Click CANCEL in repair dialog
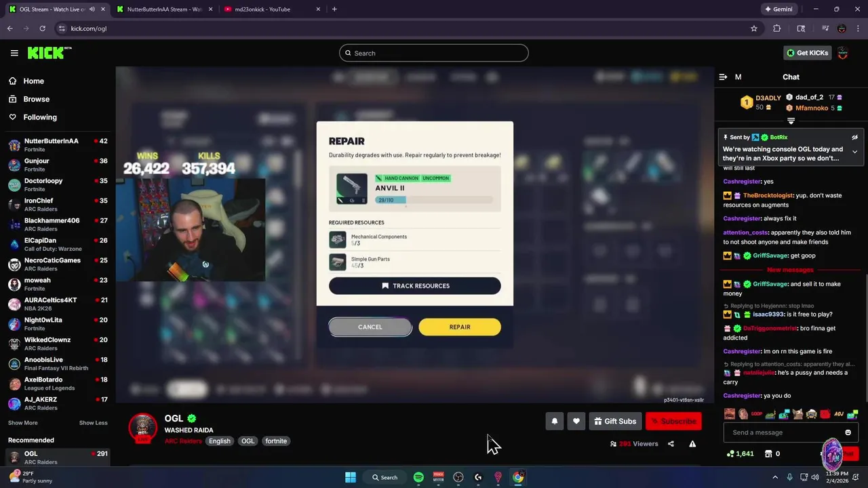This screenshot has height=488, width=868. (370, 327)
